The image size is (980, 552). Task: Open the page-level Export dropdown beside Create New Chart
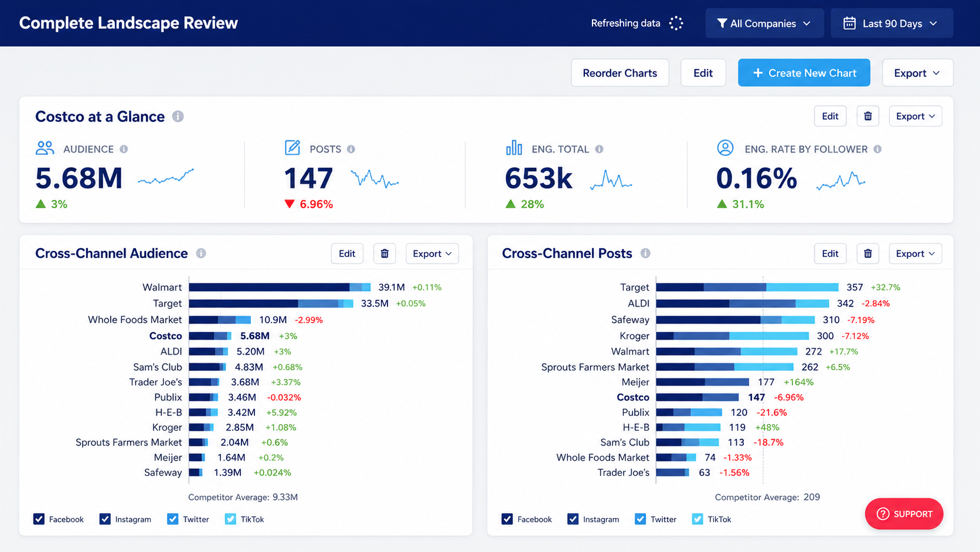pos(917,73)
